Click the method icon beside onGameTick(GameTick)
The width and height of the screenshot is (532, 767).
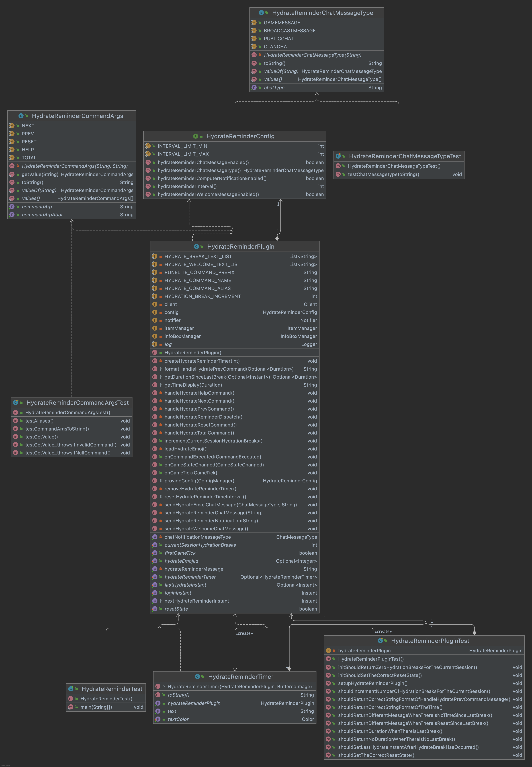tap(155, 473)
